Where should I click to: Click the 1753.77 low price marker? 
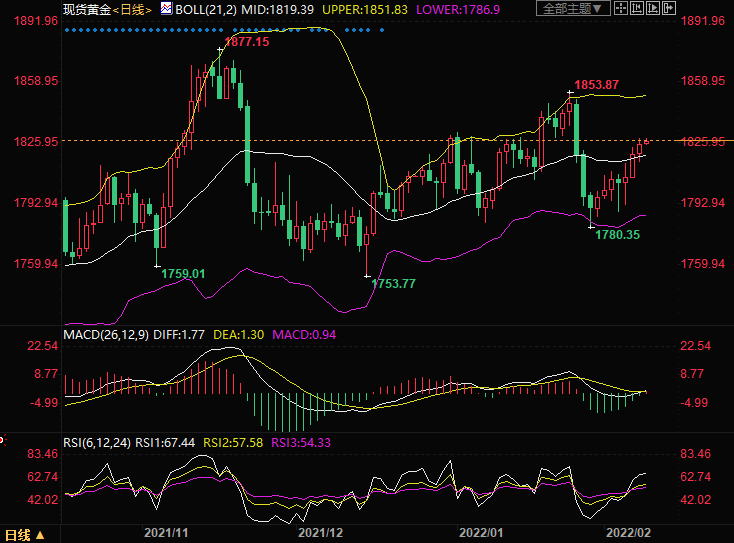click(x=393, y=284)
